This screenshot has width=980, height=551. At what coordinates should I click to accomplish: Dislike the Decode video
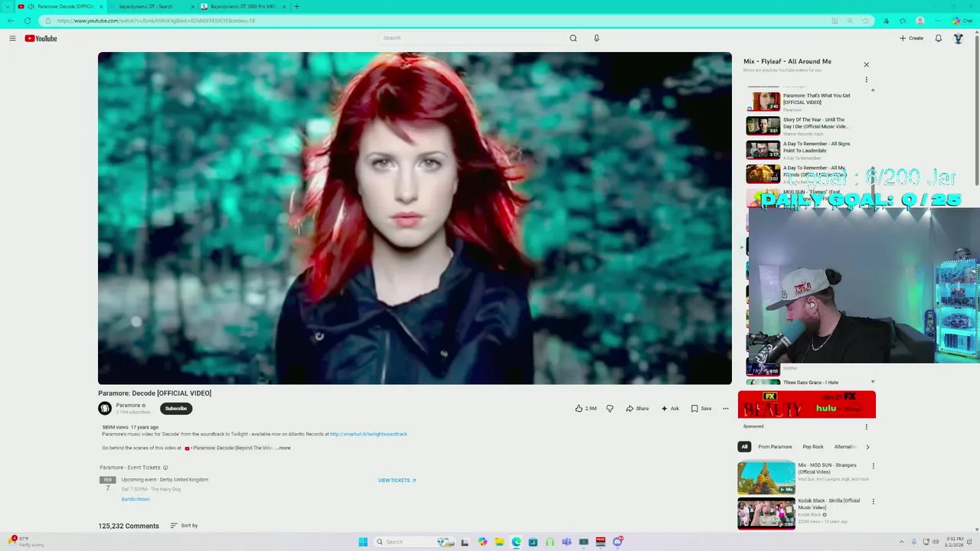point(609,409)
